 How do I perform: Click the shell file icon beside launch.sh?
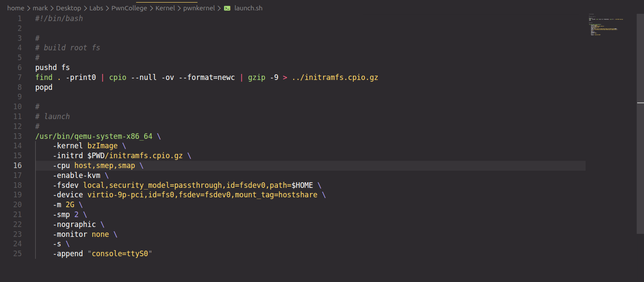227,8
